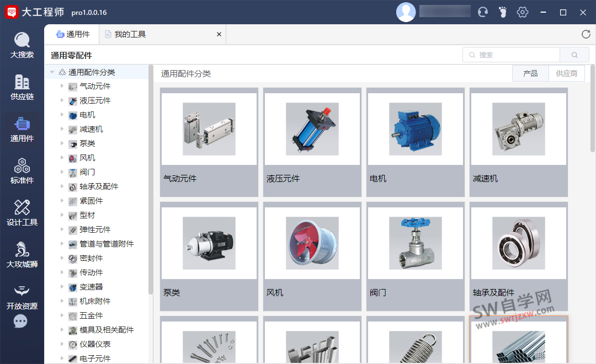
Task: Select the 供应链 sidebar icon
Action: (22, 85)
